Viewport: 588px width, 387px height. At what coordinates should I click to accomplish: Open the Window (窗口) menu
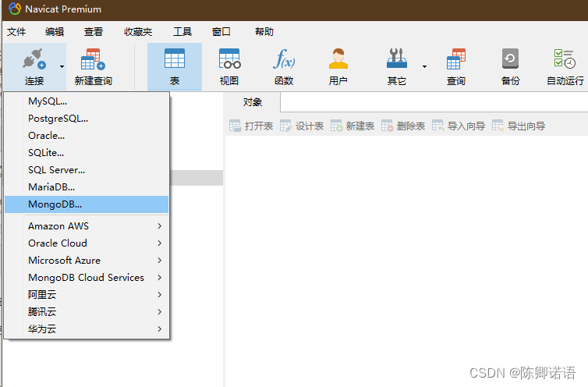pyautogui.click(x=221, y=32)
